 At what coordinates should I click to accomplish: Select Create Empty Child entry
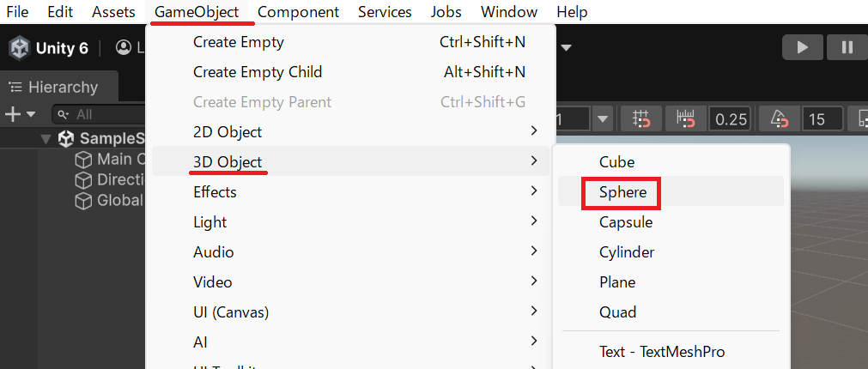pos(258,72)
